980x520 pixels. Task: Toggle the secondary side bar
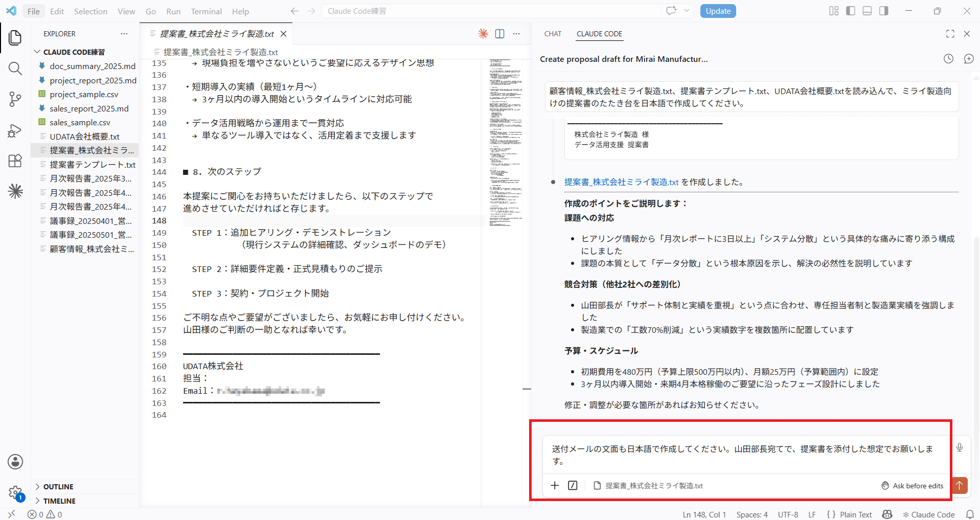coord(884,11)
